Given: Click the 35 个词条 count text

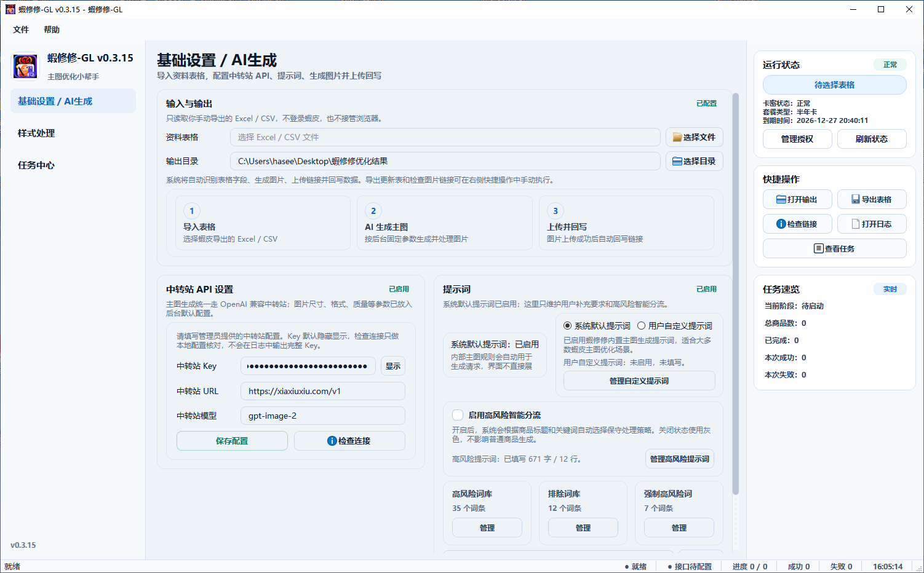Looking at the screenshot, I should point(469,508).
